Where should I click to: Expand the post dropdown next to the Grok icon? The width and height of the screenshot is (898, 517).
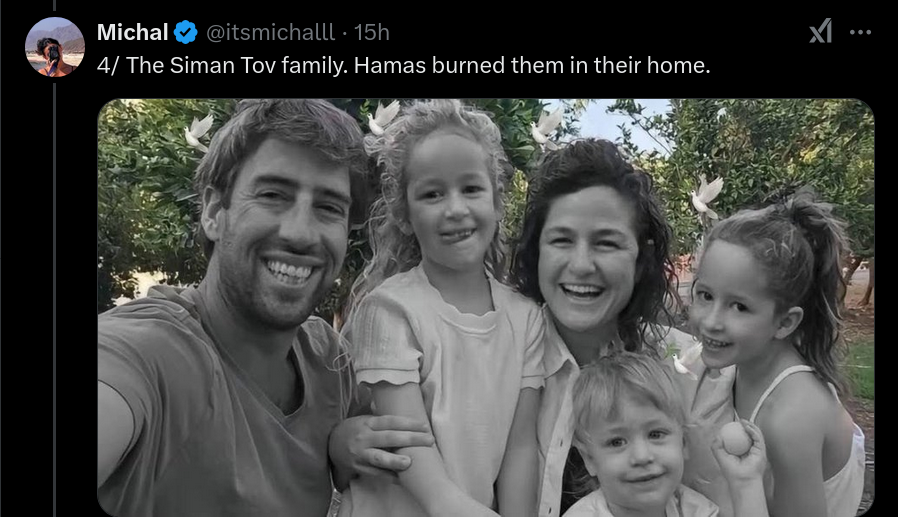click(x=860, y=33)
